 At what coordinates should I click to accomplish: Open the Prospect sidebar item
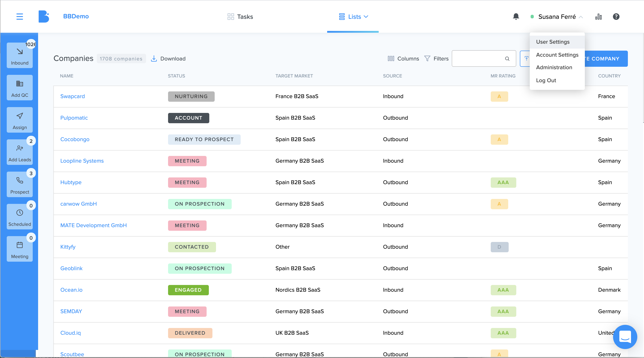[x=19, y=184]
